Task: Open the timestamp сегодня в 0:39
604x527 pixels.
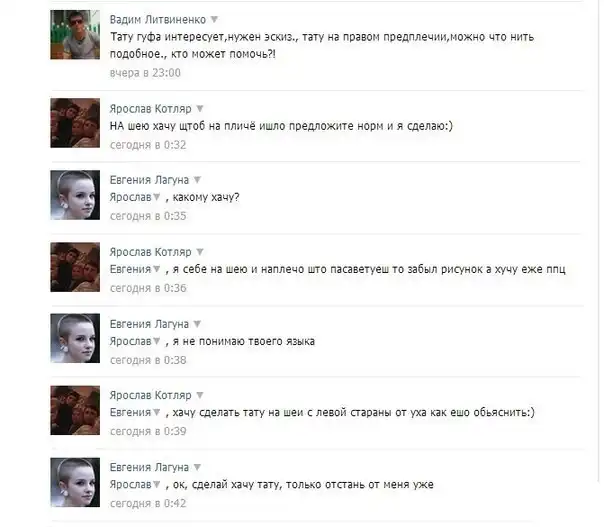Action: 148,431
